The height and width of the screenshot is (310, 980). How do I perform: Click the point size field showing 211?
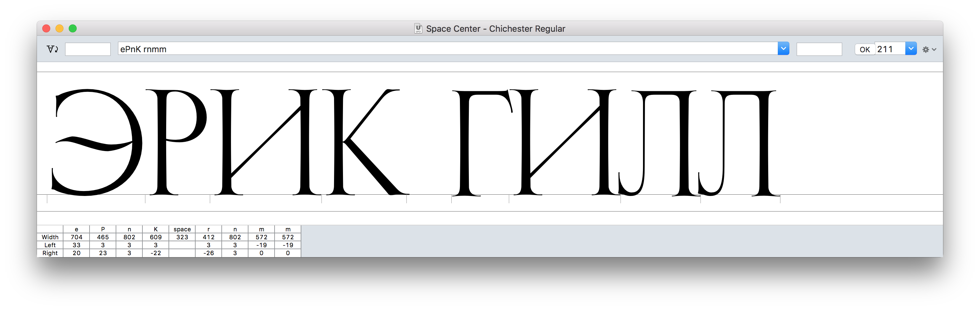pyautogui.click(x=890, y=49)
